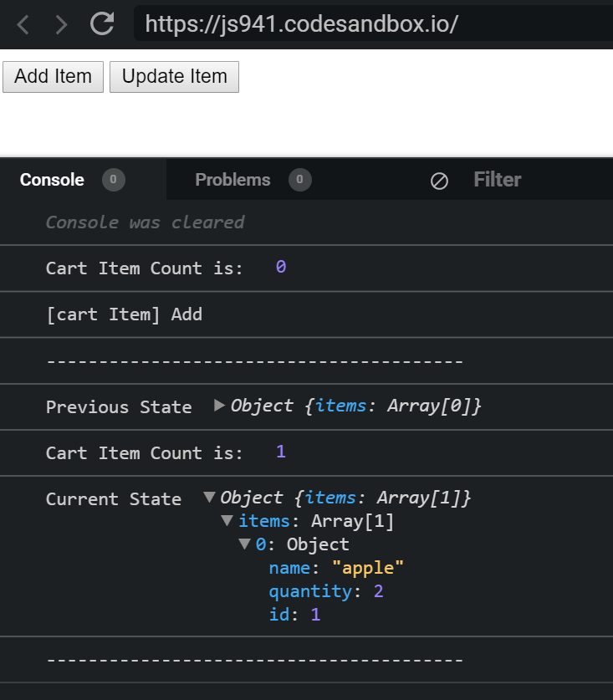This screenshot has width=613, height=700.
Task: Open the Problems tab
Action: click(232, 180)
